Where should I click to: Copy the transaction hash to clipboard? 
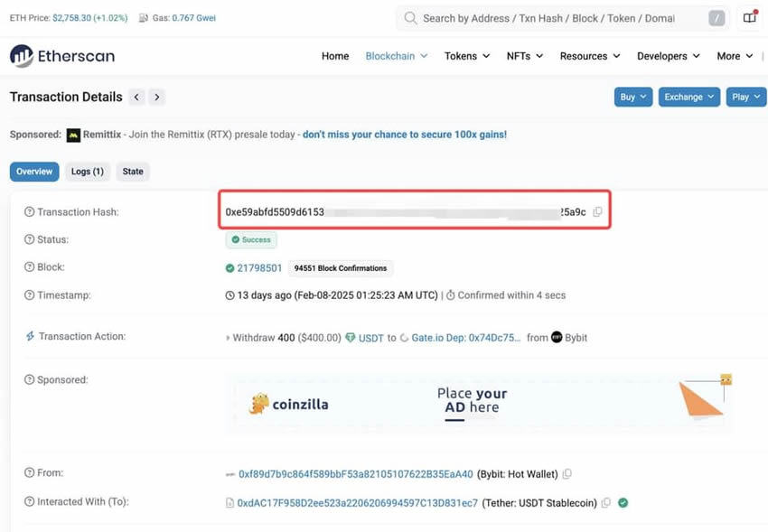(x=597, y=212)
